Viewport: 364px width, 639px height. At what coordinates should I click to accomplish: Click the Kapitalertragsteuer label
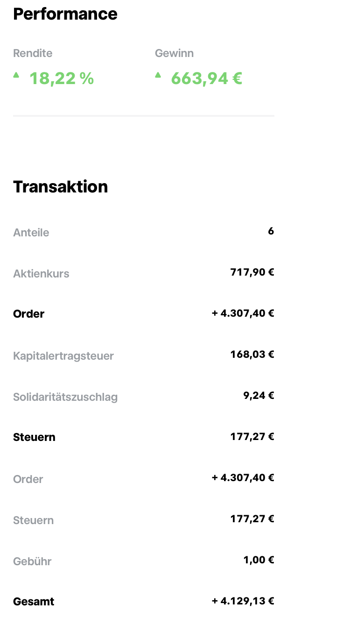pyautogui.click(x=63, y=356)
